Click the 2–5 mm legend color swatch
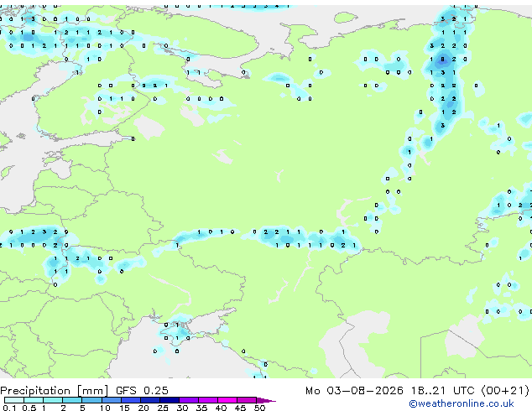 (72, 400)
